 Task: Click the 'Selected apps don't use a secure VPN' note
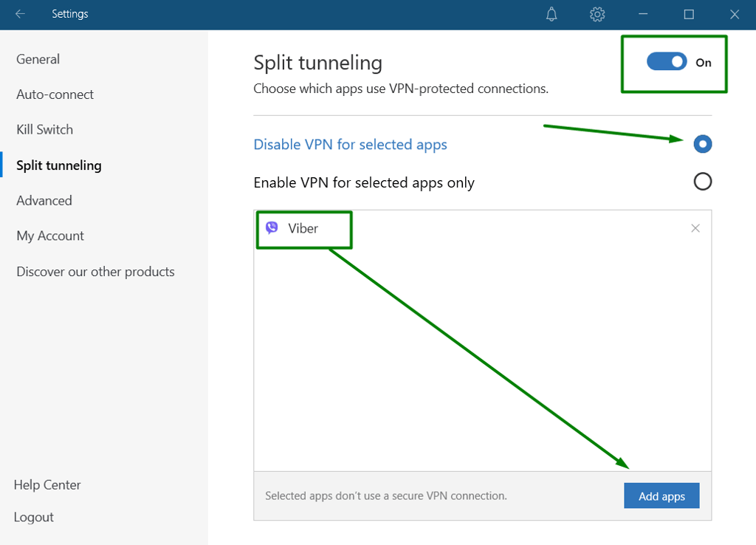[385, 496]
